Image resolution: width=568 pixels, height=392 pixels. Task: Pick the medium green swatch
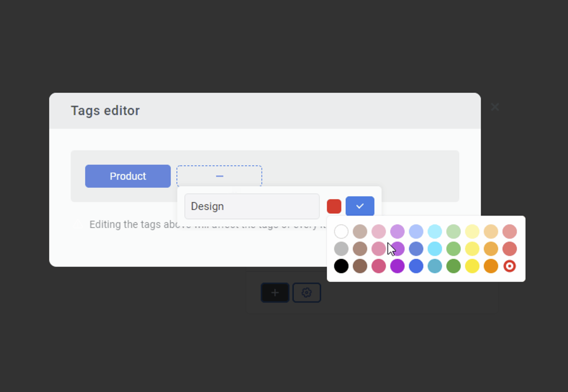point(453,249)
